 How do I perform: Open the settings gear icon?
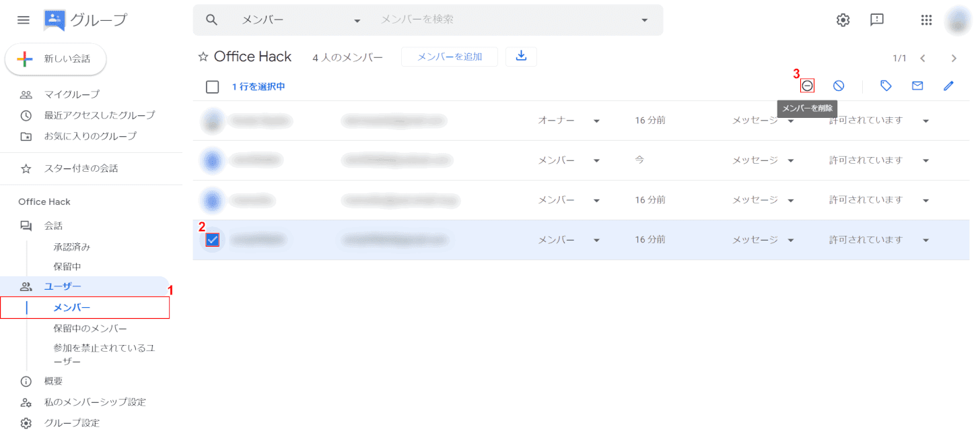click(x=843, y=20)
